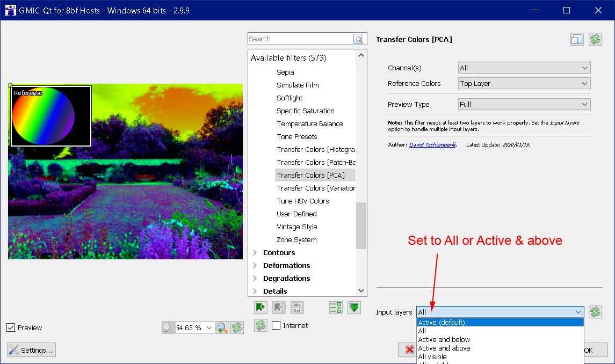The width and height of the screenshot is (615, 364).
Task: Select the Vintage Style filter
Action: pos(297,227)
